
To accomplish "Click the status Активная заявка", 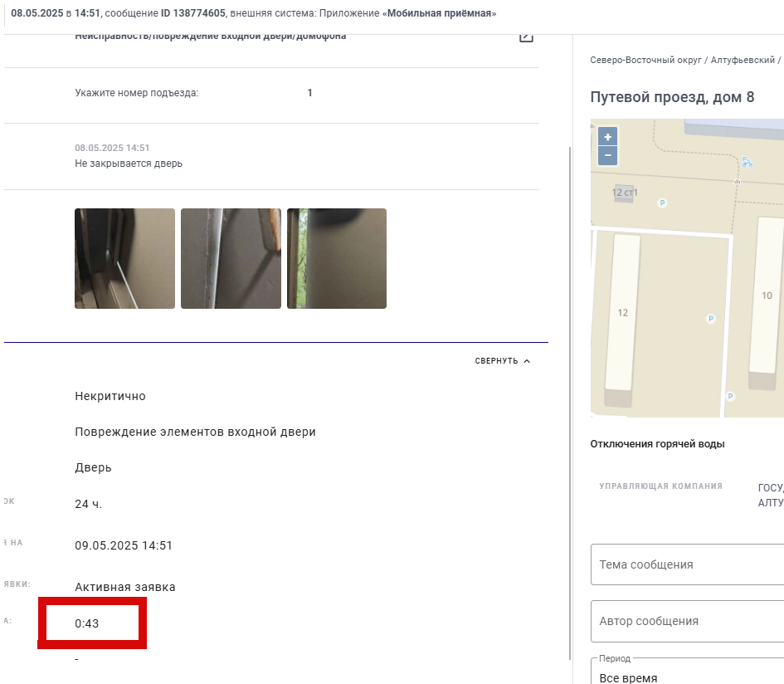I will 125,587.
